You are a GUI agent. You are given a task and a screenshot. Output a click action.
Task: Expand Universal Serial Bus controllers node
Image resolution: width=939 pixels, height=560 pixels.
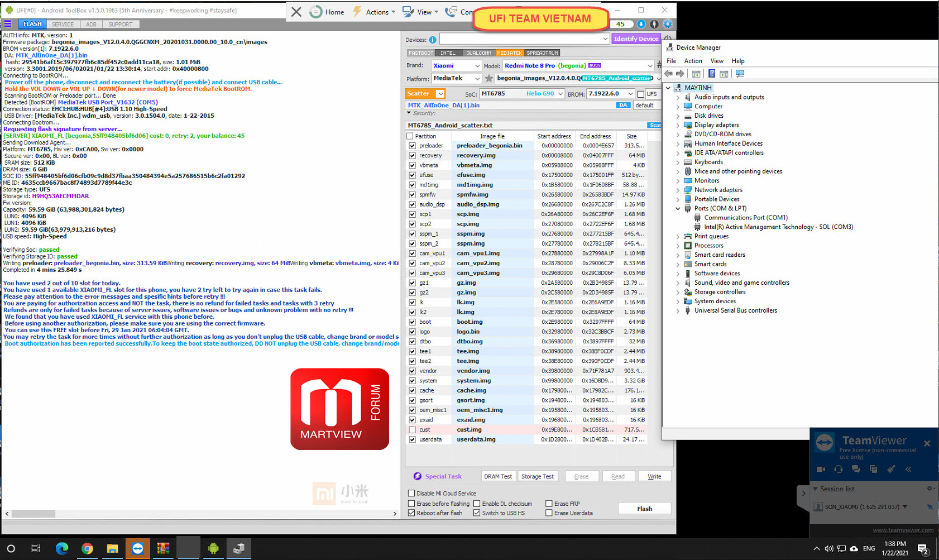678,310
